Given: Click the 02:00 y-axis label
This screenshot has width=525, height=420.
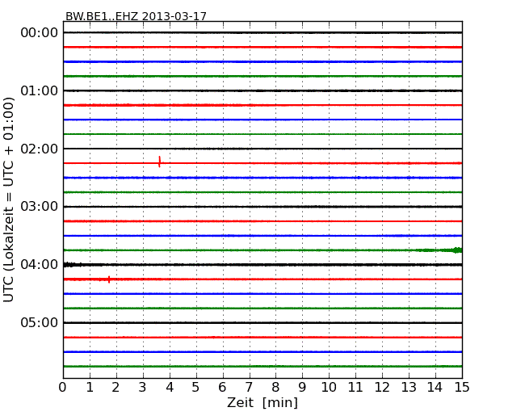Looking at the screenshot, I should point(40,149).
